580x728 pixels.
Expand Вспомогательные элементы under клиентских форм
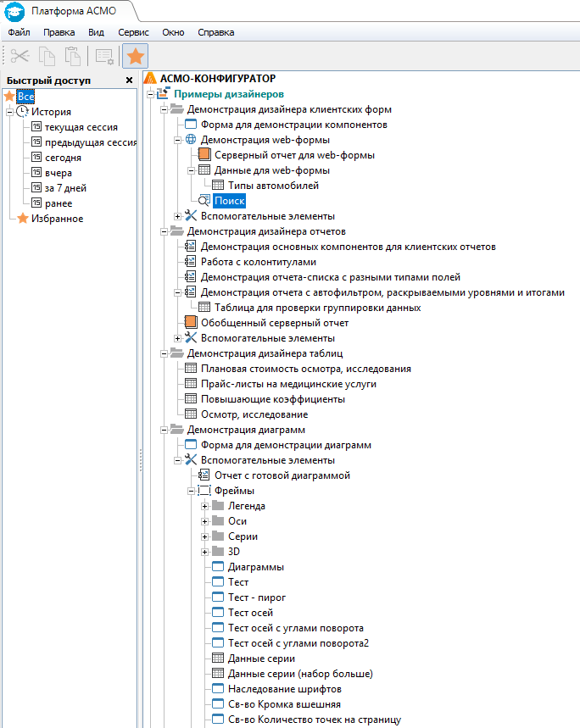(x=177, y=216)
